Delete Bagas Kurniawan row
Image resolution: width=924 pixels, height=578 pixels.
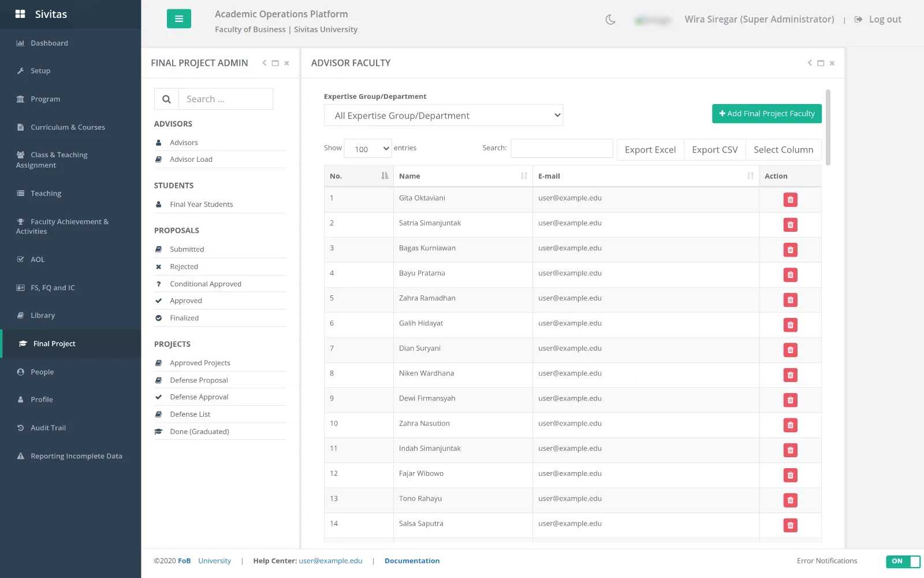(x=790, y=250)
